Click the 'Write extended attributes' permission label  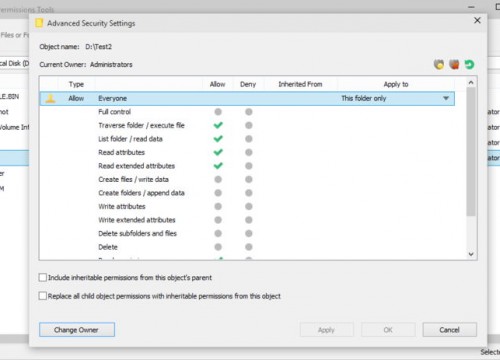tap(137, 220)
